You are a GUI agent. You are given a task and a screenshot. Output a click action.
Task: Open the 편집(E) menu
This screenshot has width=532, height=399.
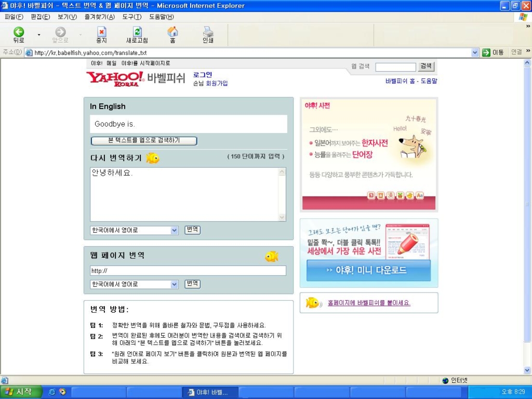click(41, 17)
